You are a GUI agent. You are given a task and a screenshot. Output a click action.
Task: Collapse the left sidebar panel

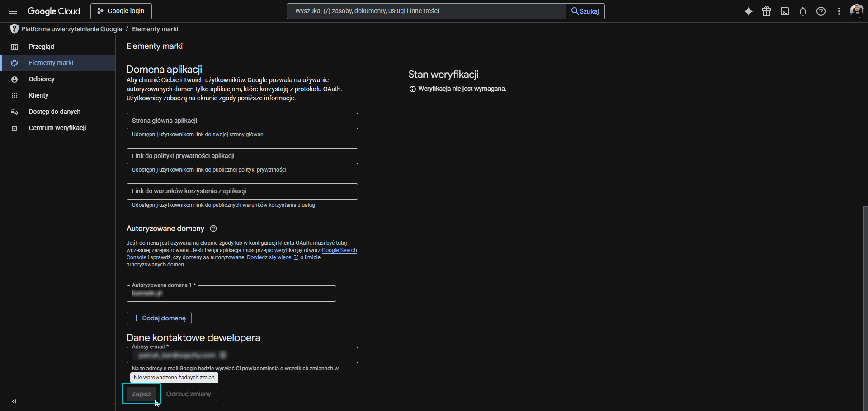(x=14, y=402)
